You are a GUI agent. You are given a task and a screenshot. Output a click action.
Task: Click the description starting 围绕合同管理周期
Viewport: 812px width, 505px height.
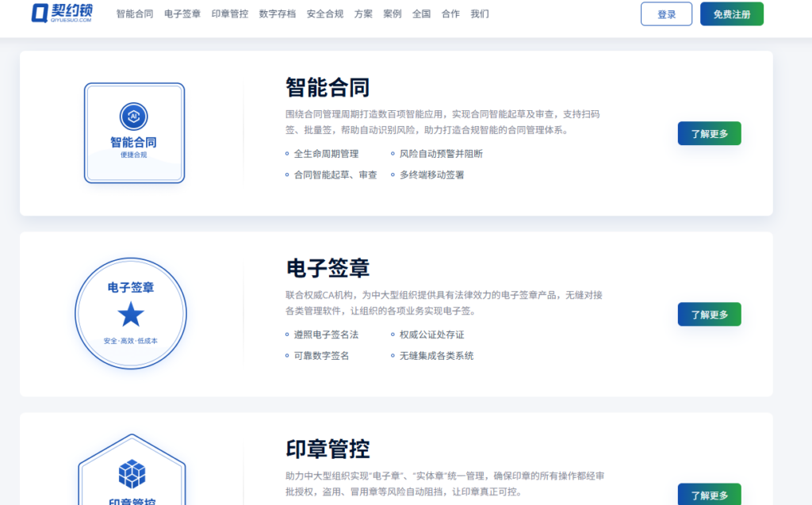tap(442, 122)
